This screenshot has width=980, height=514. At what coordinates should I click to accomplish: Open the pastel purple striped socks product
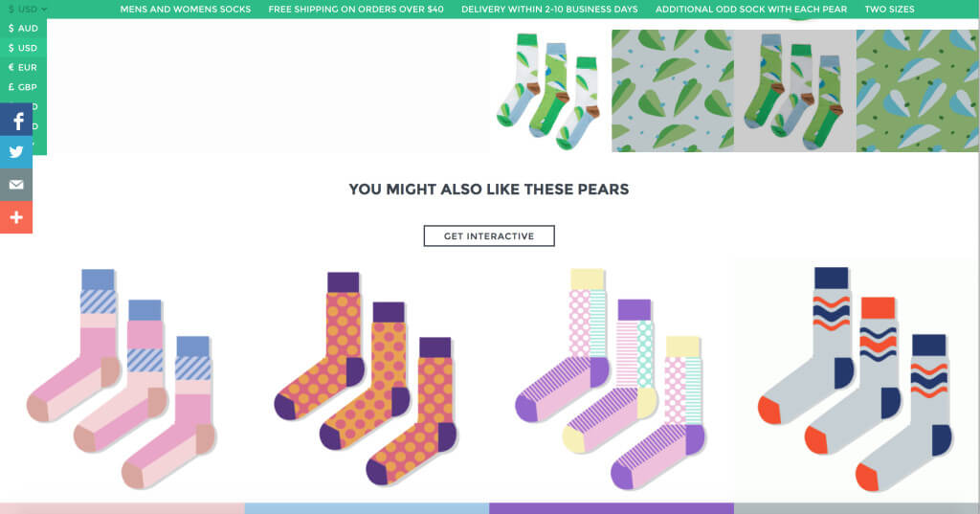pos(612,378)
